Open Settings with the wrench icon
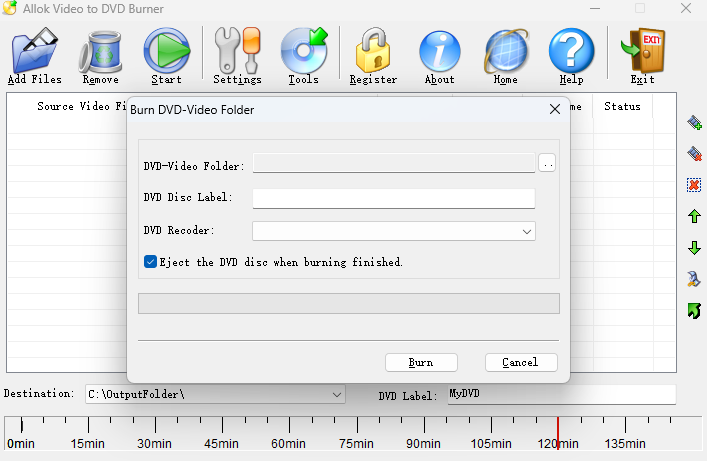The width and height of the screenshot is (707, 461). pyautogui.click(x=237, y=50)
